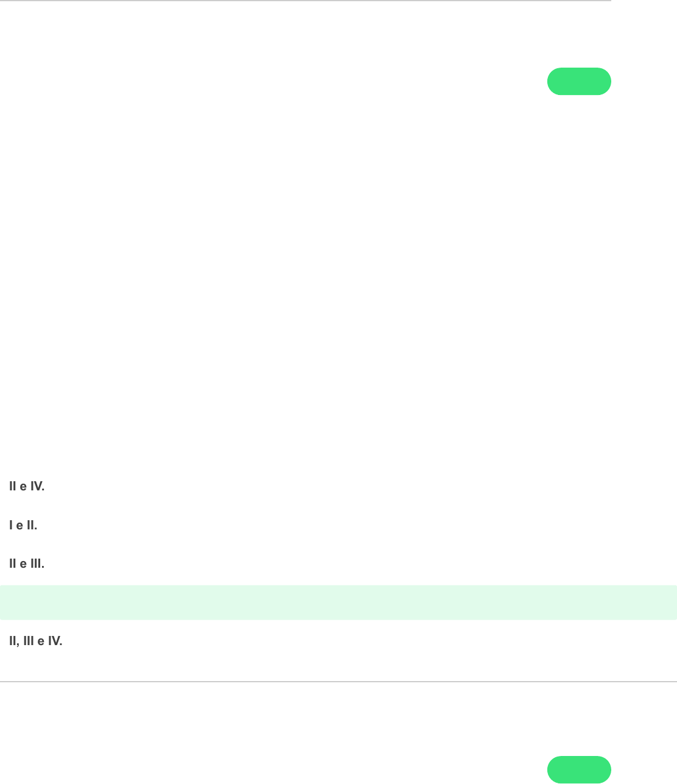677x784 pixels.
Task: Select the "II, III e IV." answer
Action: [x=36, y=641]
